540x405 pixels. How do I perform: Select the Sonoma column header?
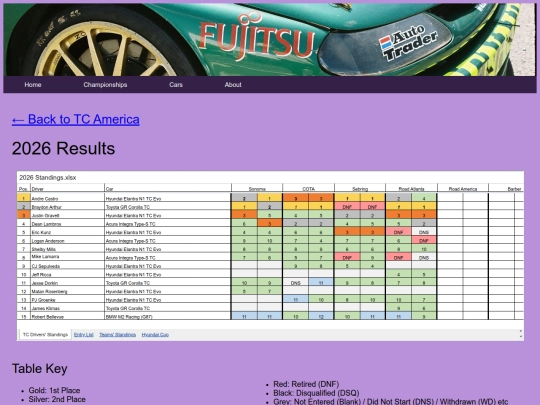[257, 189]
